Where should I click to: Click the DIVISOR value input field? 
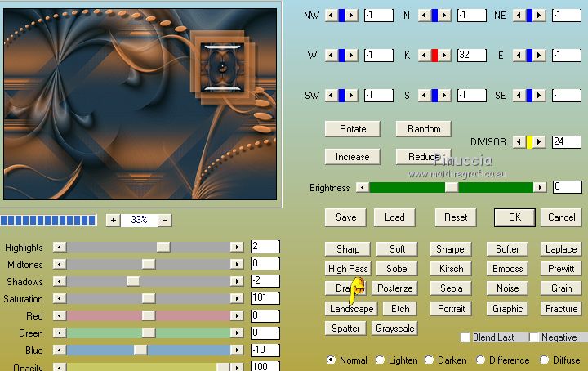pyautogui.click(x=567, y=142)
